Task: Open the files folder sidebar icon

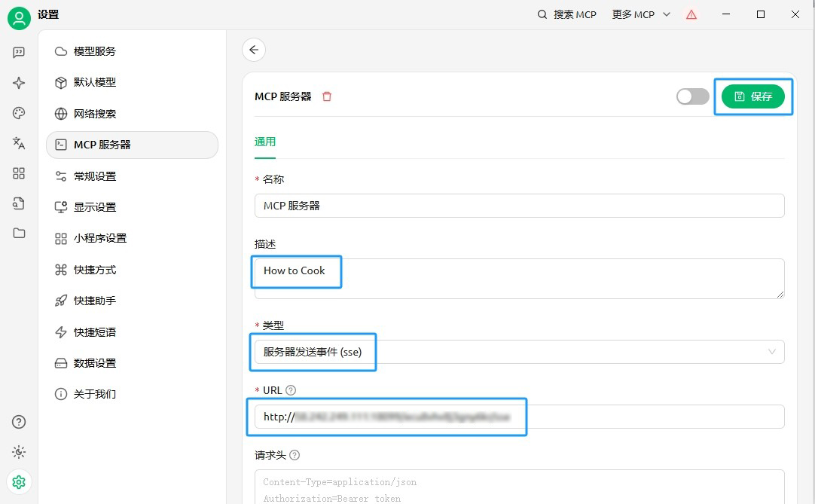Action: pyautogui.click(x=19, y=233)
